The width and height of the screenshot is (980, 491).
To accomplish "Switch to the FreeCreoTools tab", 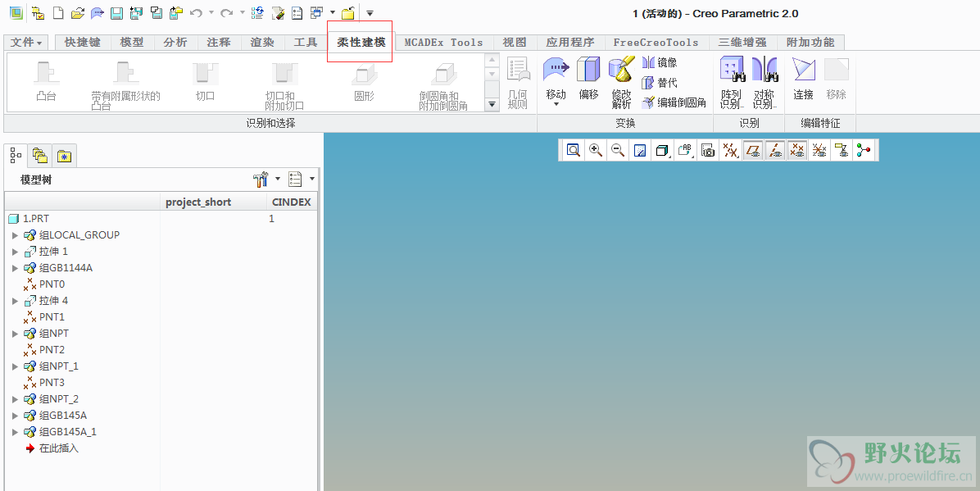I will coord(656,43).
